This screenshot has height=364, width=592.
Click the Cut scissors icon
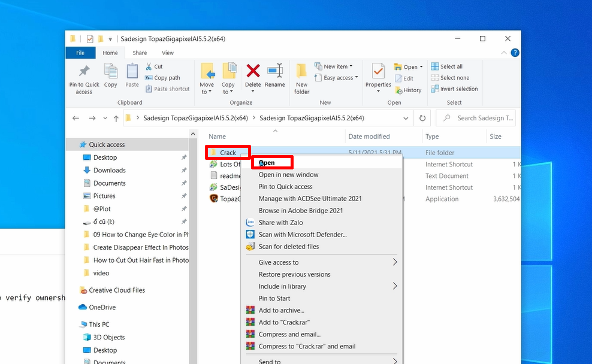149,66
